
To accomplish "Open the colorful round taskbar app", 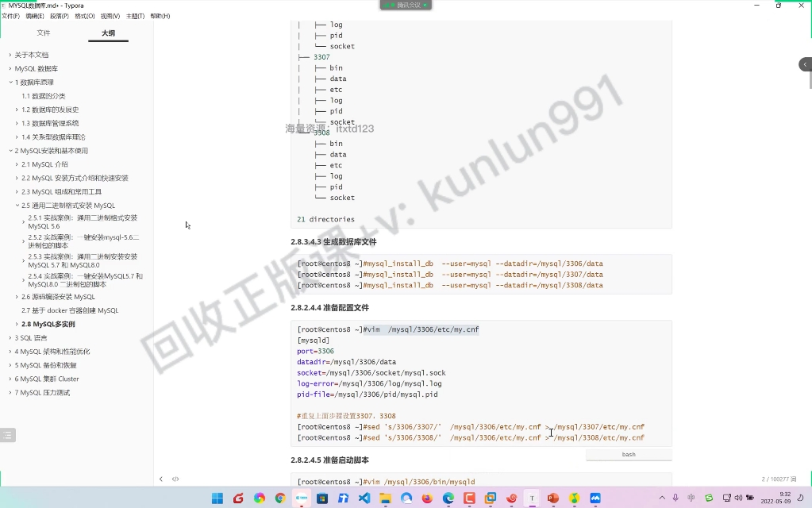I will click(x=260, y=498).
